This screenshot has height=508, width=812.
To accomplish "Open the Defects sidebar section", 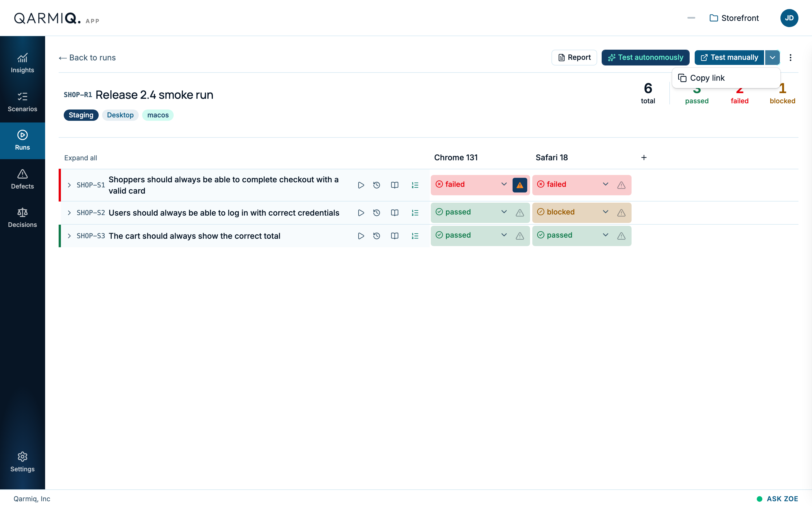I will pos(23,179).
